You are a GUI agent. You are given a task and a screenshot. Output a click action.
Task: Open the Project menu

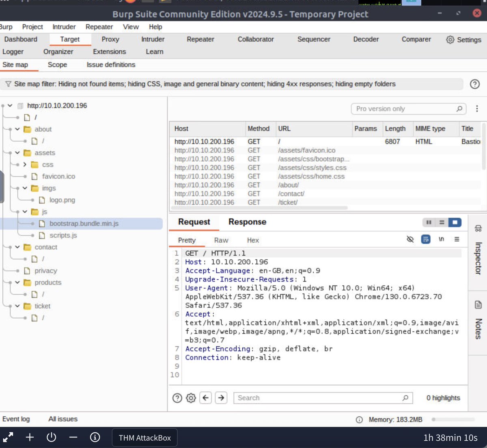32,27
